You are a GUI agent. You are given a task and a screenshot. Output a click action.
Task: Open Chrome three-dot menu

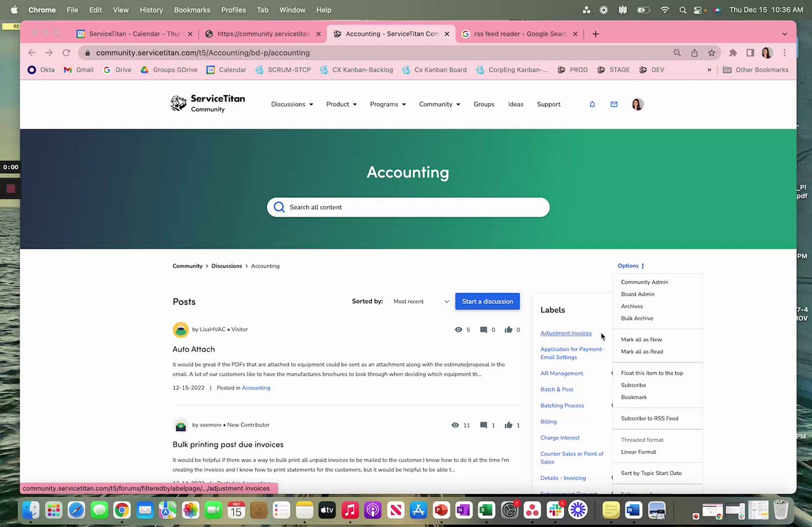785,53
